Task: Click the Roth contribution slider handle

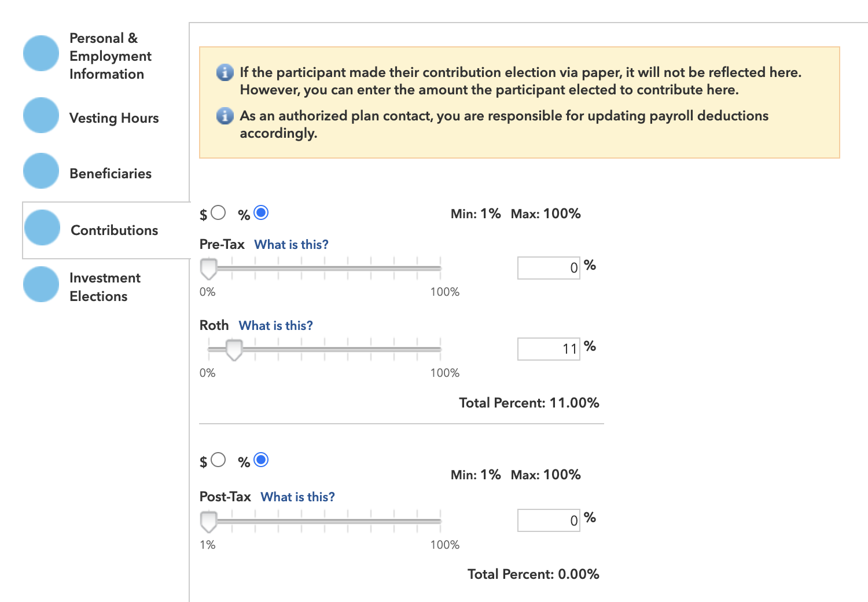Action: [233, 349]
